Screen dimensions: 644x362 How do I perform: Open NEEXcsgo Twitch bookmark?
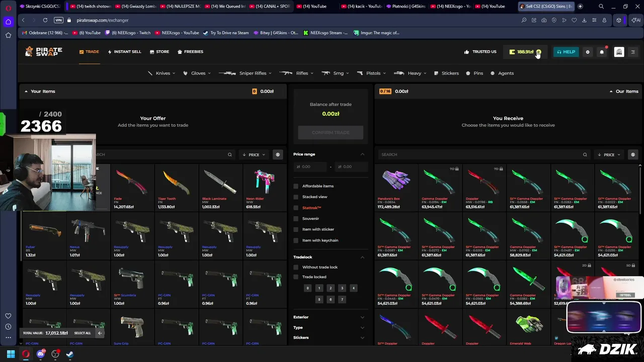tap(128, 33)
